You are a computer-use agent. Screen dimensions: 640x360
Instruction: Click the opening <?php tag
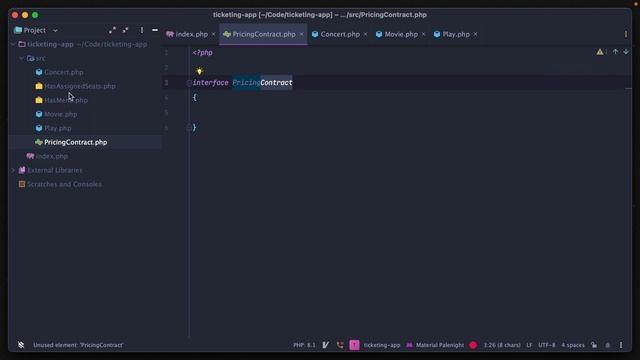pos(202,53)
